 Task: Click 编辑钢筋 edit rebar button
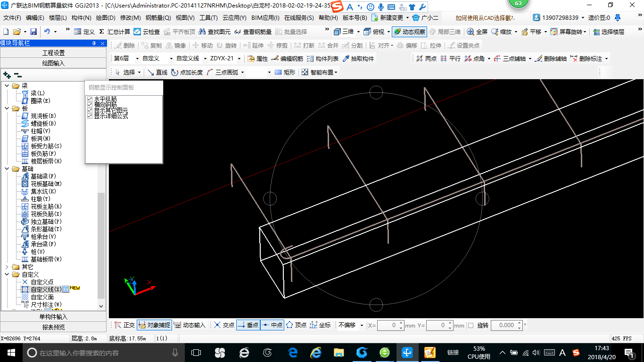(x=287, y=59)
